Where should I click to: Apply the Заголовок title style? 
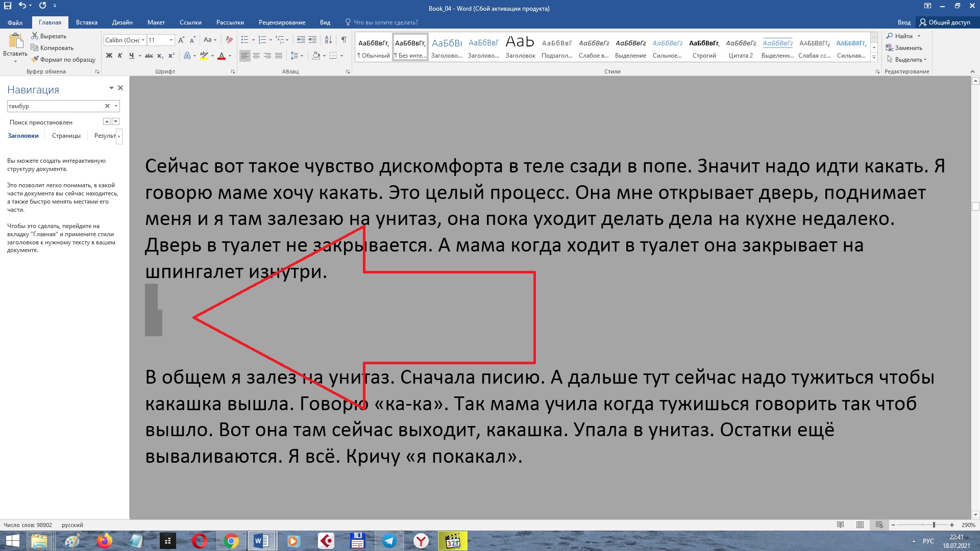(x=520, y=46)
